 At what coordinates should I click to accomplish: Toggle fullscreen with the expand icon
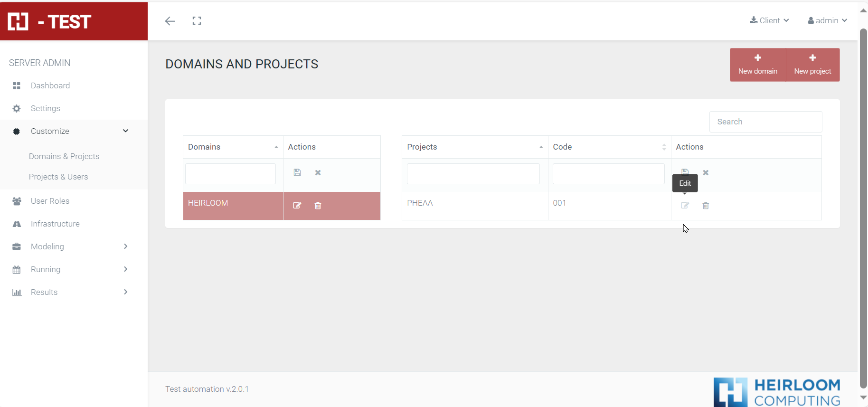(x=197, y=21)
